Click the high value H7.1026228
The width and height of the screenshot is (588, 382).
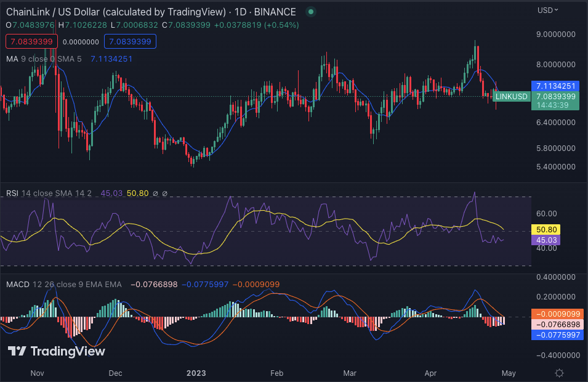(x=83, y=25)
